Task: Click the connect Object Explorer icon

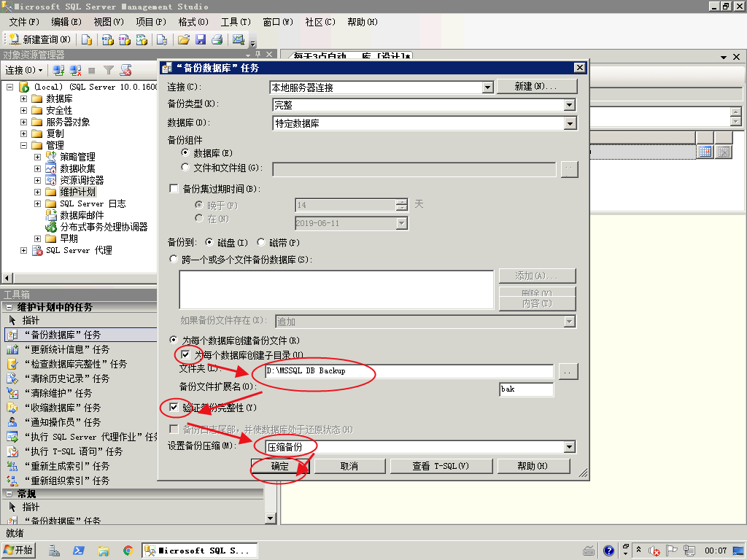Action: (x=58, y=71)
